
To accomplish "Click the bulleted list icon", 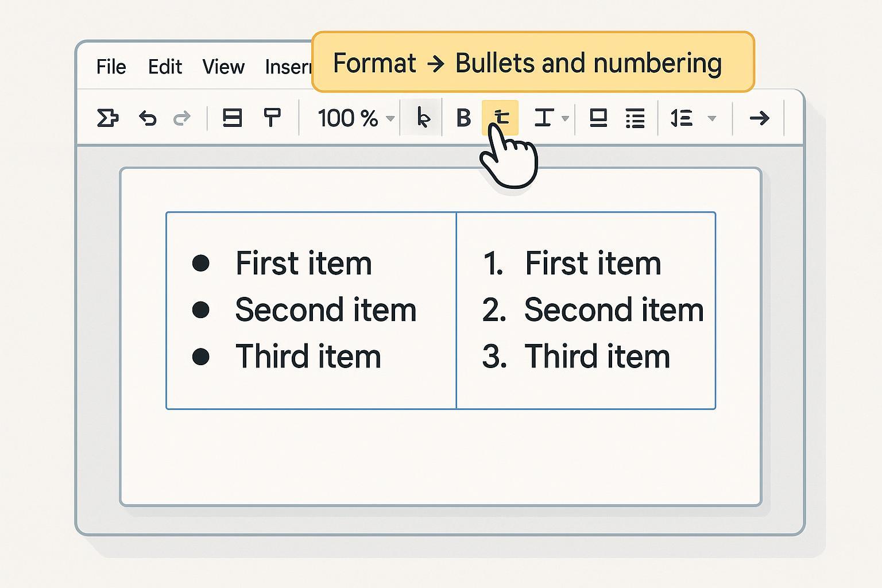I will coord(635,118).
